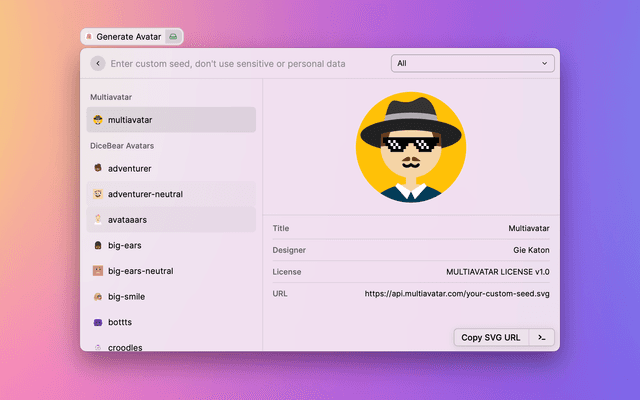640x400 pixels.
Task: Select the adventurer-neutral avatar icon
Action: pyautogui.click(x=98, y=194)
